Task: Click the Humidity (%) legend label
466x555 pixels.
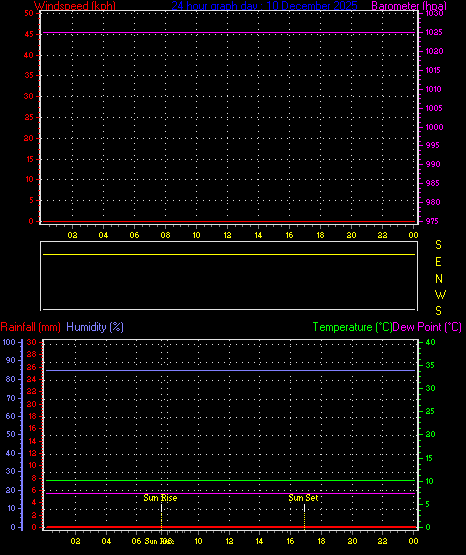Action: (95, 327)
